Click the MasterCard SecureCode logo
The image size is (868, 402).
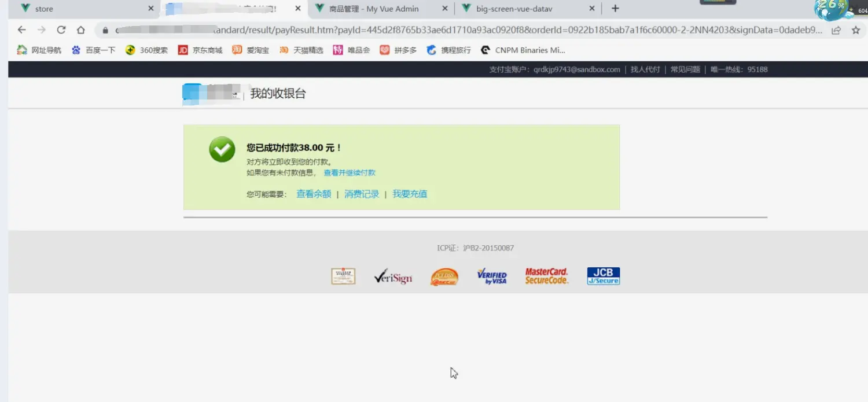coord(546,276)
